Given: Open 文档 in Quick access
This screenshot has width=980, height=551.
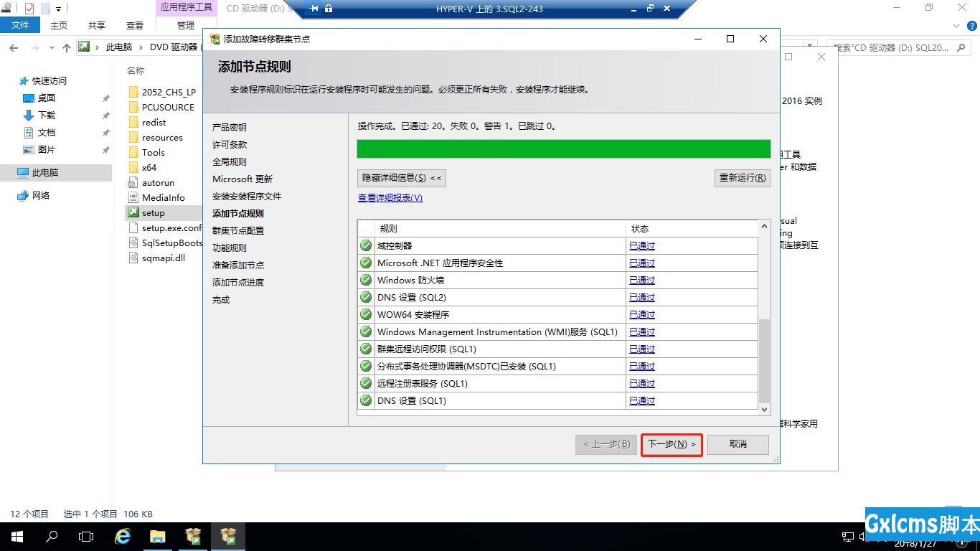Looking at the screenshot, I should 46,132.
